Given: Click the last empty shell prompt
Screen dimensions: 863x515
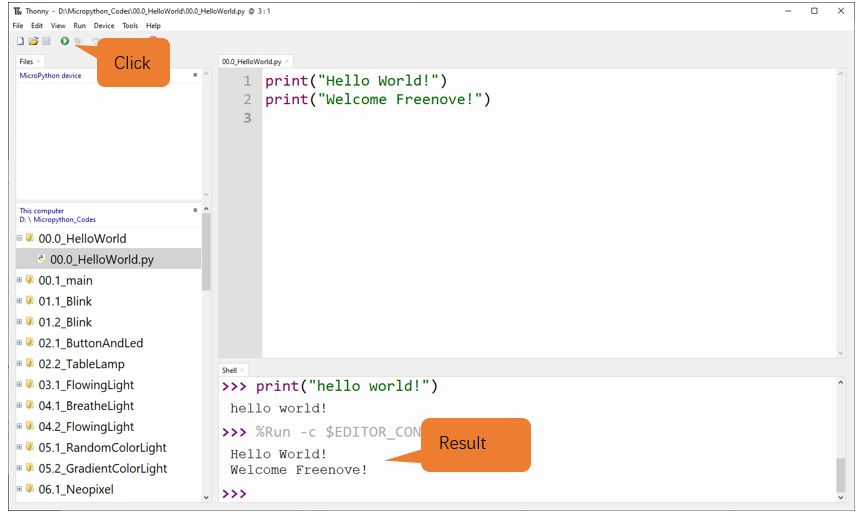Looking at the screenshot, I should pos(234,494).
